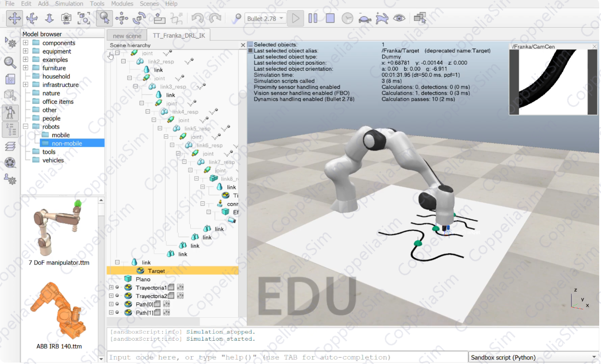Select the camera rotate tool
The width and height of the screenshot is (601, 364).
[x=32, y=18]
